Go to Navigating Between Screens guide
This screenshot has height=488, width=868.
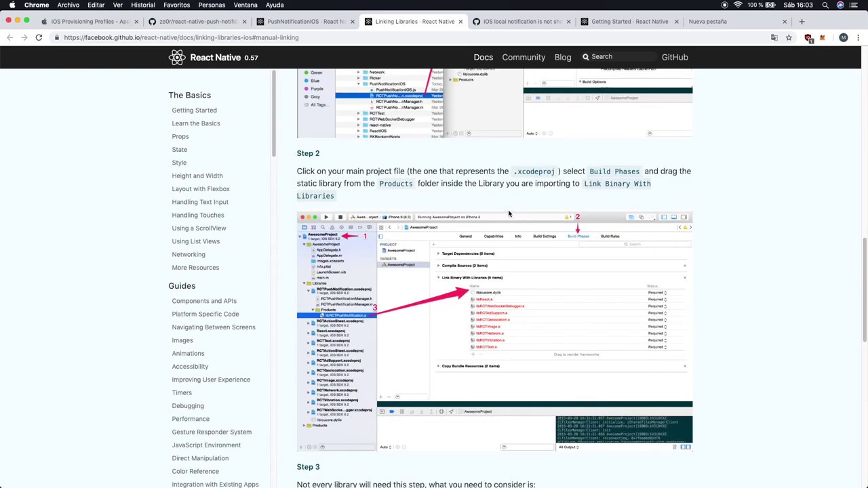(x=214, y=327)
